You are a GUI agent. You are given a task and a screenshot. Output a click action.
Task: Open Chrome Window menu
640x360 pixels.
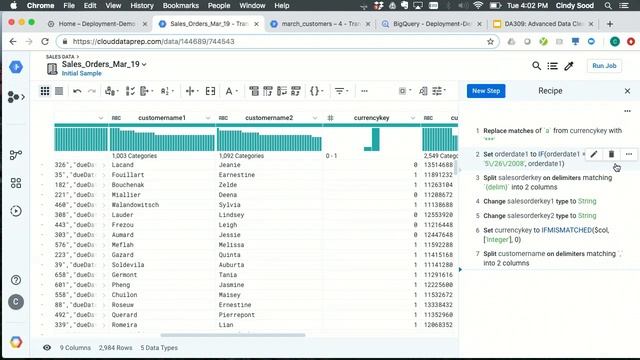[252, 6]
